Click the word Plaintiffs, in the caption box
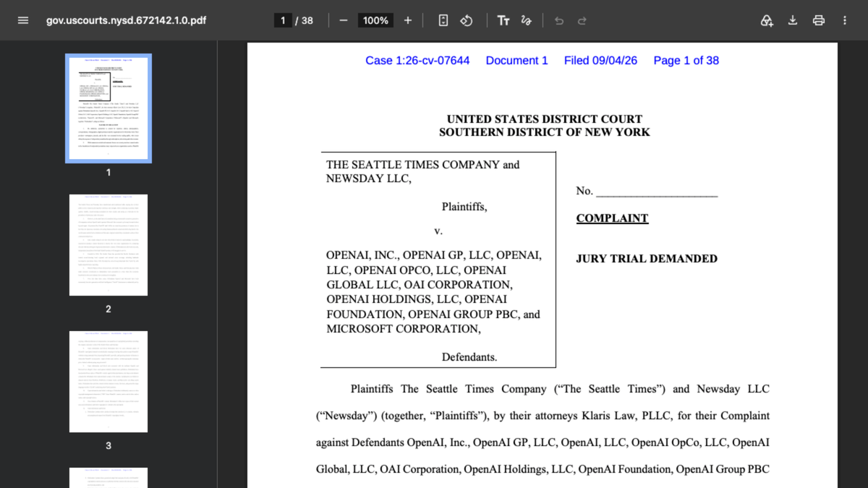The height and width of the screenshot is (488, 868). 464,207
